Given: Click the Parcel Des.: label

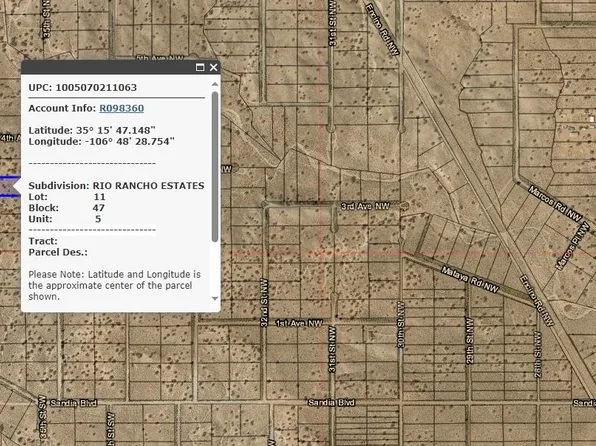Looking at the screenshot, I should click(58, 252).
